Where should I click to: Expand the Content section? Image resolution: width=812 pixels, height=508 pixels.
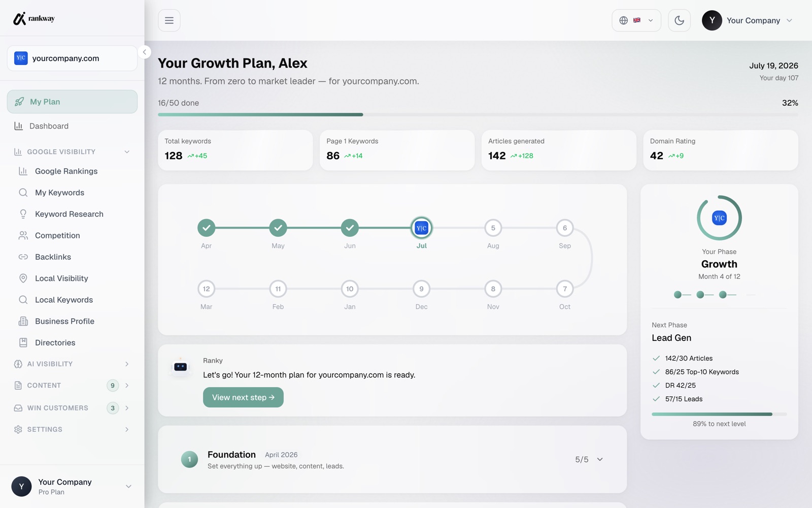(72, 385)
